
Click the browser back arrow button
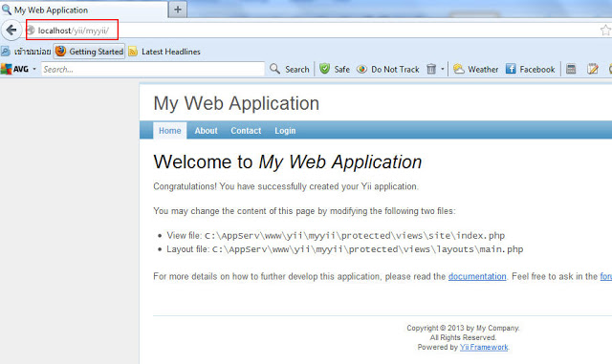(11, 30)
